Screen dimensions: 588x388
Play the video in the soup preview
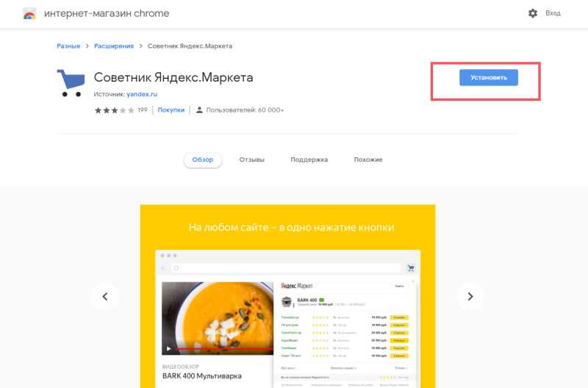pyautogui.click(x=169, y=348)
